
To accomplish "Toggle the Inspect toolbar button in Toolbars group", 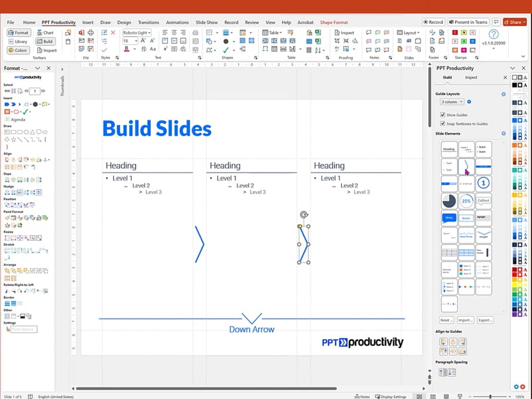I will 47,50.
